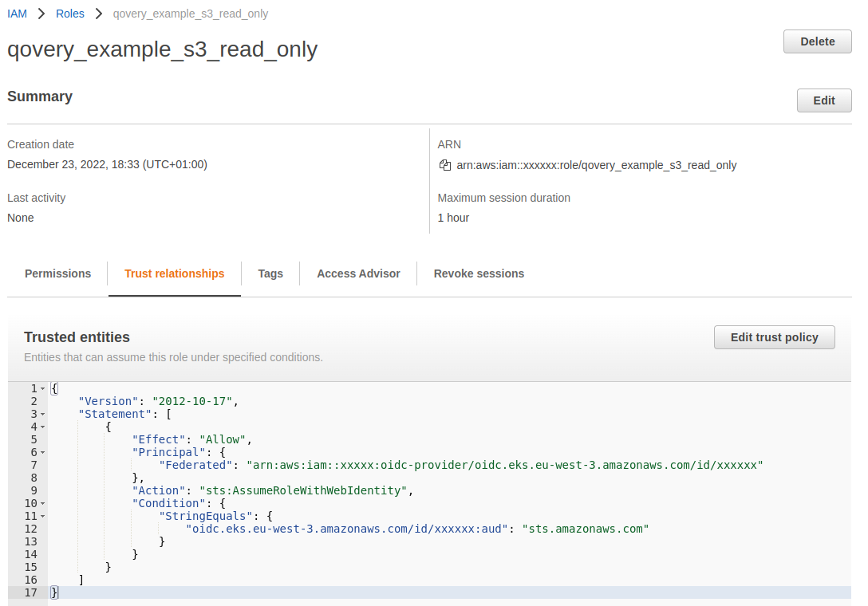Click the Edit trust policy button

pyautogui.click(x=774, y=337)
